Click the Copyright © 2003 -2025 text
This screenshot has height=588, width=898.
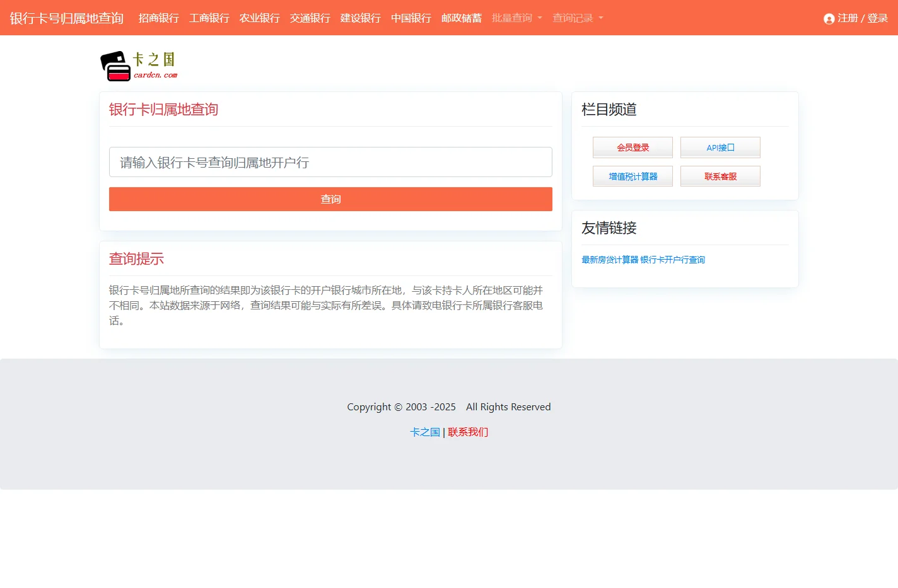click(401, 407)
